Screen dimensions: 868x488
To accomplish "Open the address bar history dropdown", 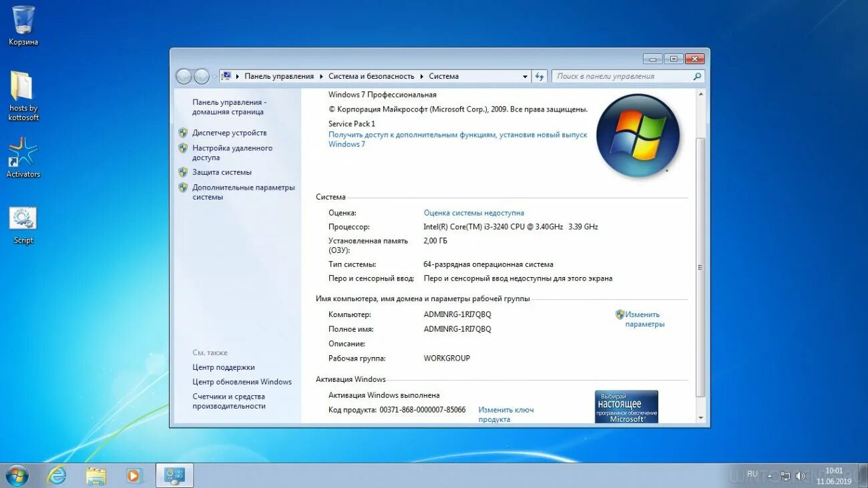I will (525, 76).
